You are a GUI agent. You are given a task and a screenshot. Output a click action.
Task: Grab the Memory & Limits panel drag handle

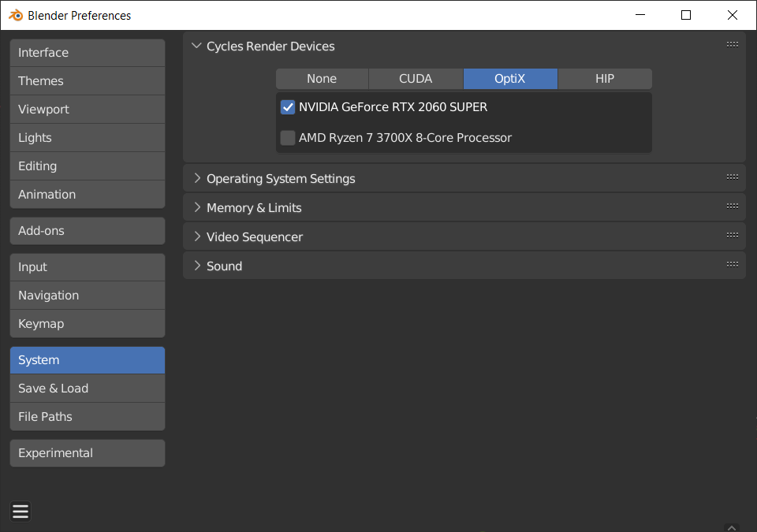click(x=733, y=206)
